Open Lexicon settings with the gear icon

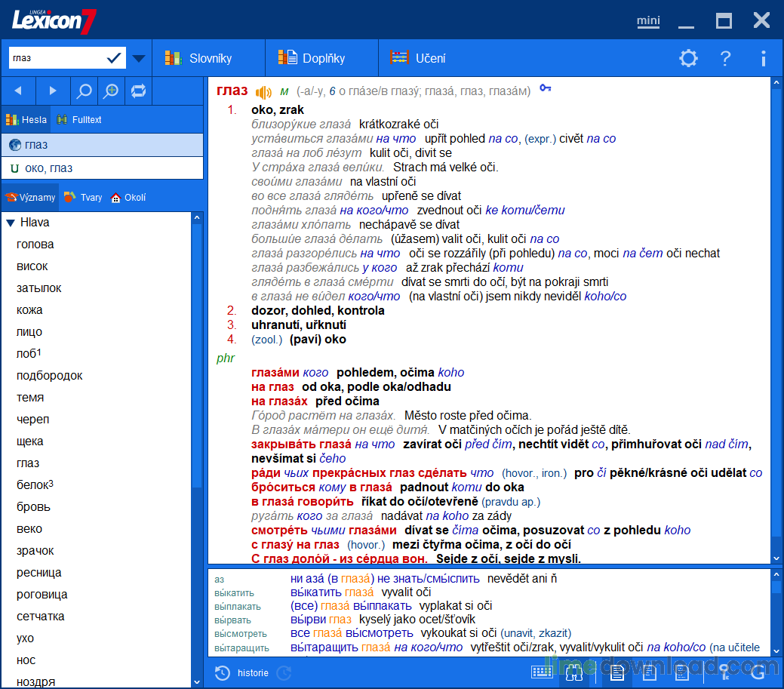(687, 57)
